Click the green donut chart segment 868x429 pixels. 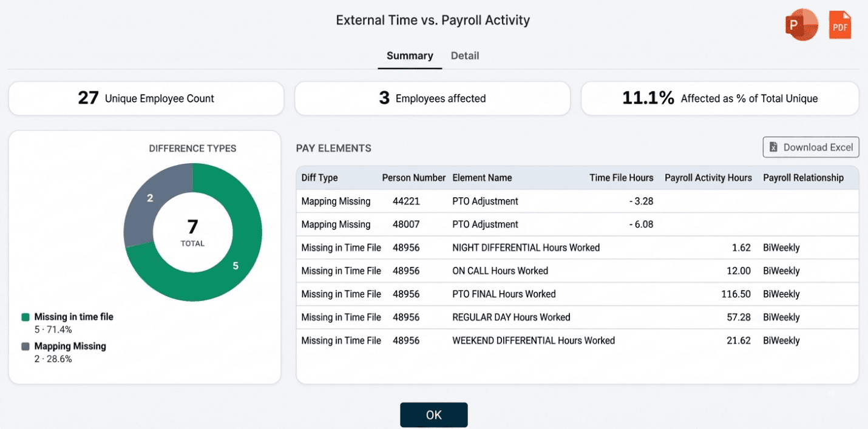[x=236, y=266]
